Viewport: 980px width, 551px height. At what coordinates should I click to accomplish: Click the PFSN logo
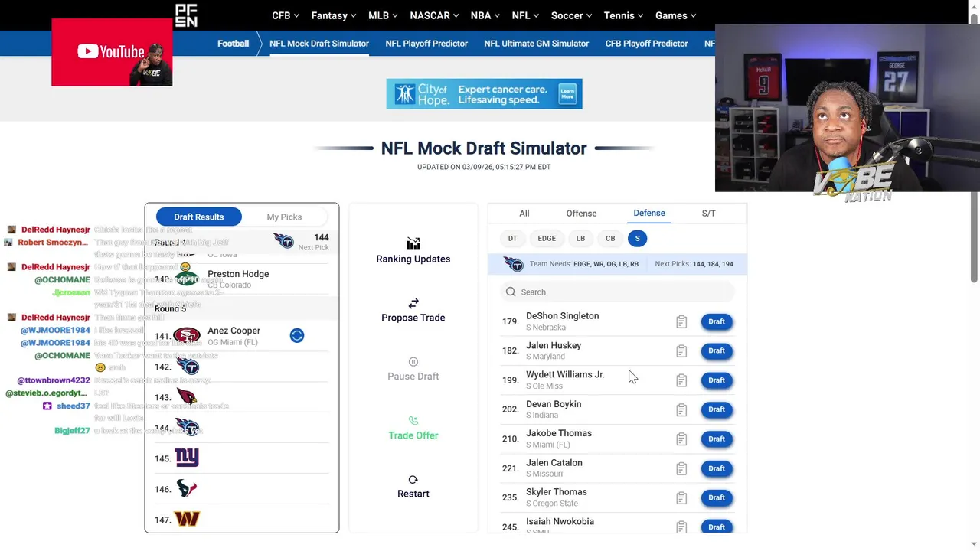click(186, 15)
